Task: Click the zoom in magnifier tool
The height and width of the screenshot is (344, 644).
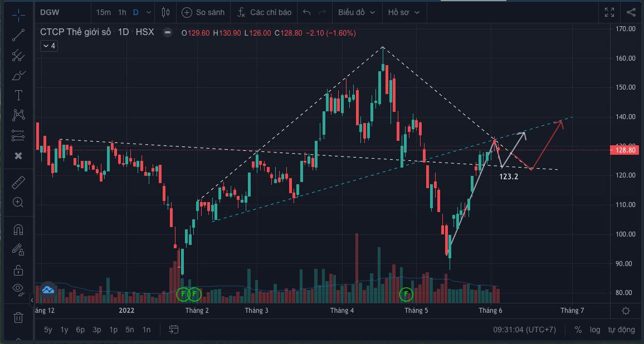Action: (18, 203)
